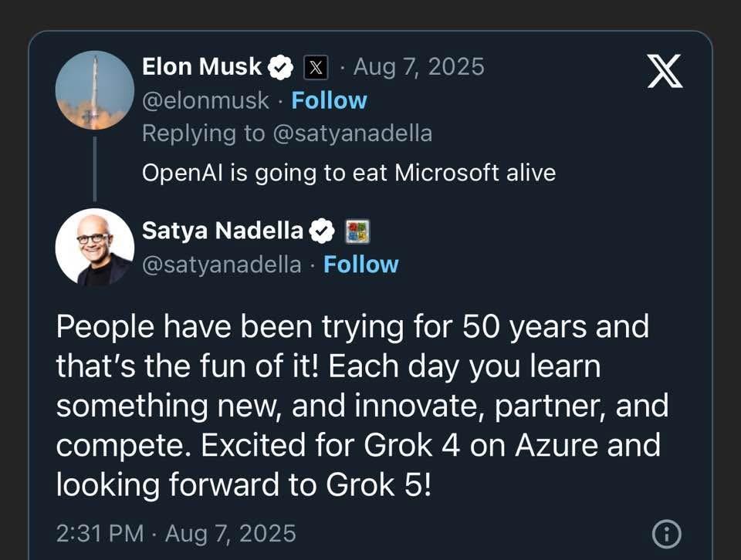This screenshot has width=741, height=560.
Task: Click the Elon Musk display name
Action: point(202,68)
